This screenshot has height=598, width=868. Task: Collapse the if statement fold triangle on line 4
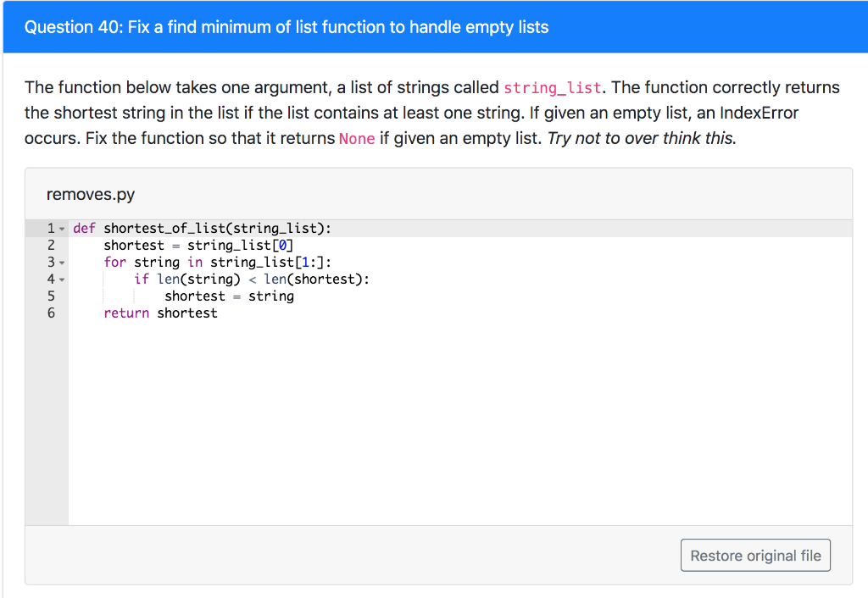pyautogui.click(x=62, y=279)
